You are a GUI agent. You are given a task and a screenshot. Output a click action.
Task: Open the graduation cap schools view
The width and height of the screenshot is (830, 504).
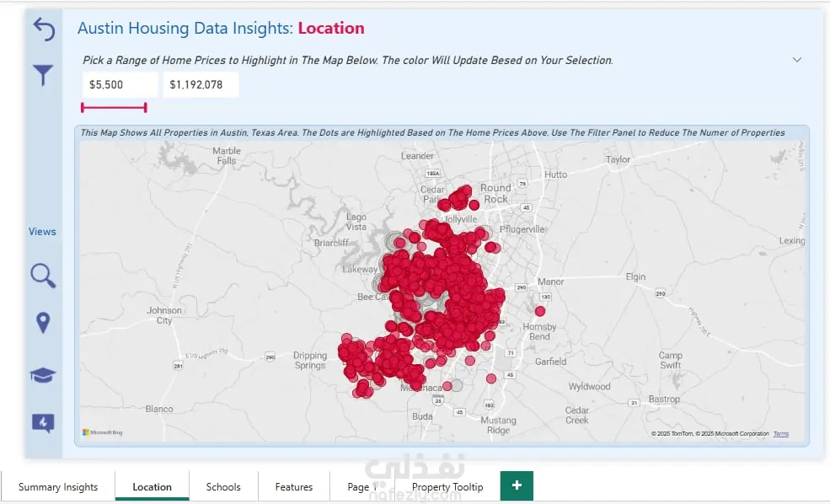coord(43,375)
